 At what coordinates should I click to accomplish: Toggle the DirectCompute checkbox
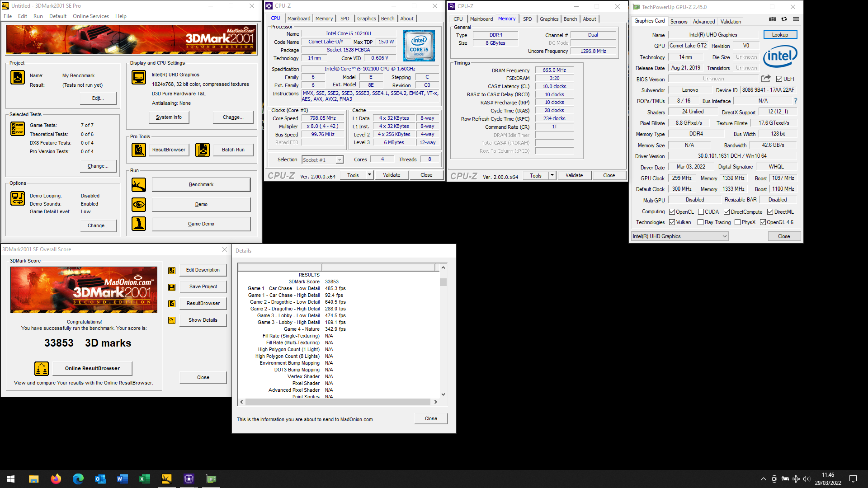(x=727, y=212)
